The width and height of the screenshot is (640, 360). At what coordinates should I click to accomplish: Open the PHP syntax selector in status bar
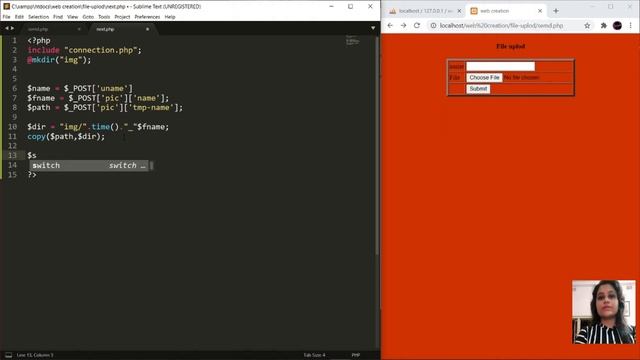pos(356,355)
